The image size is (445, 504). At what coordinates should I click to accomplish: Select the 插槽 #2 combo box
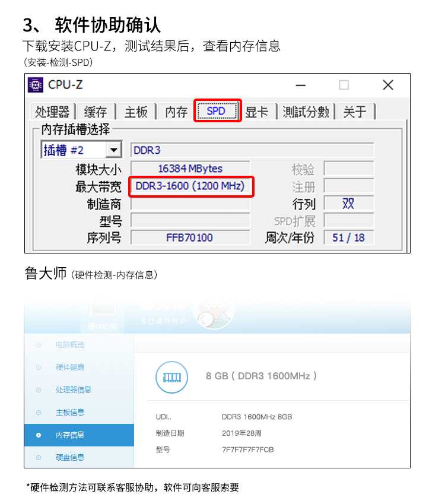[x=81, y=150]
